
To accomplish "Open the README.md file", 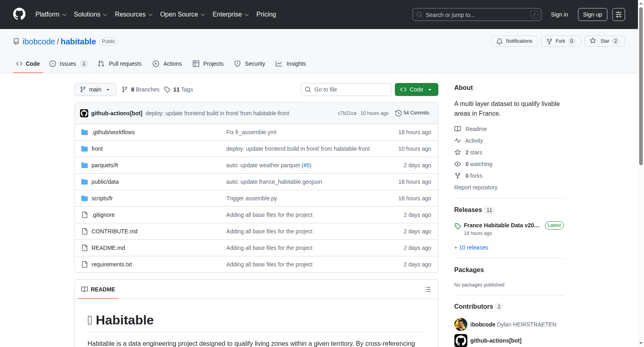I will click(108, 248).
